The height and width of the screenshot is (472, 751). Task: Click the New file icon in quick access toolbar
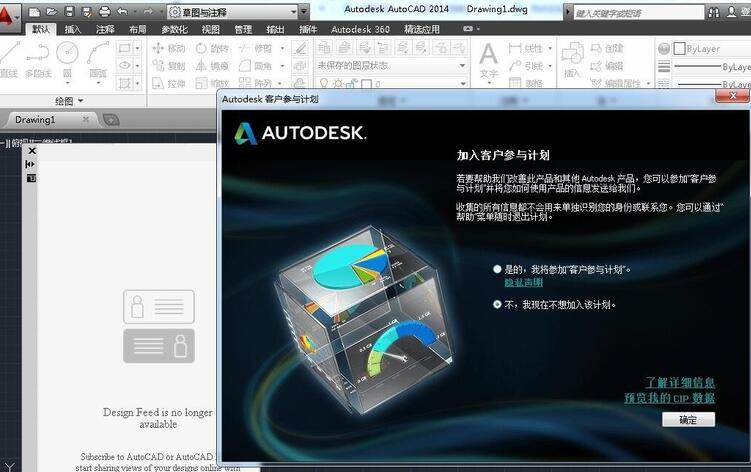pos(34,12)
